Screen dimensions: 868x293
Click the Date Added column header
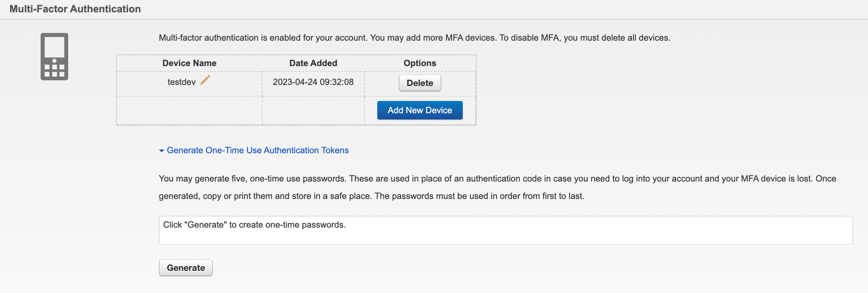[x=313, y=63]
